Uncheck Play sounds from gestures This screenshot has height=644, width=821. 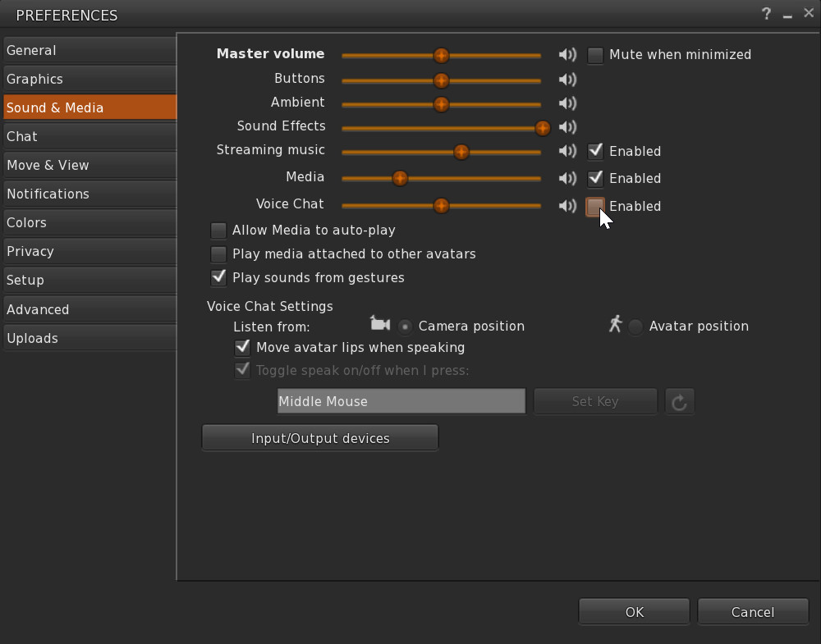(x=218, y=277)
